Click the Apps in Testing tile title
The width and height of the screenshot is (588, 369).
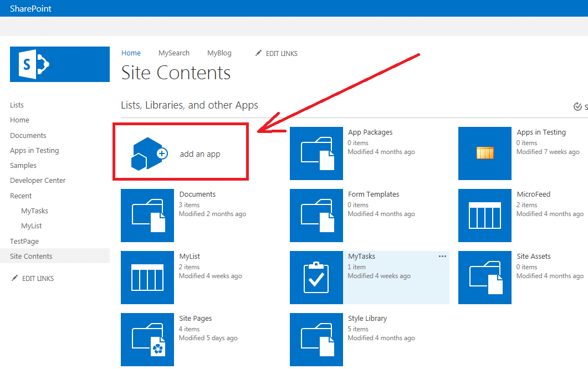[541, 132]
